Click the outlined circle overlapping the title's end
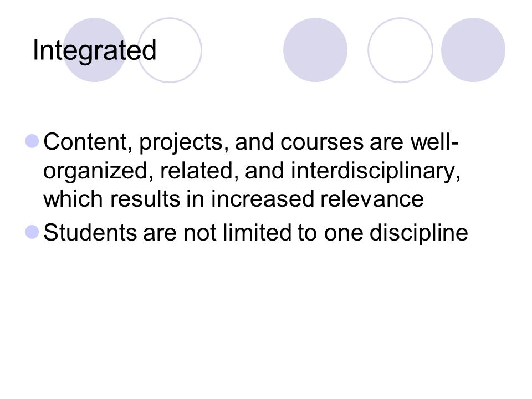Image resolution: width=532 pixels, height=399 pixels. (170, 50)
